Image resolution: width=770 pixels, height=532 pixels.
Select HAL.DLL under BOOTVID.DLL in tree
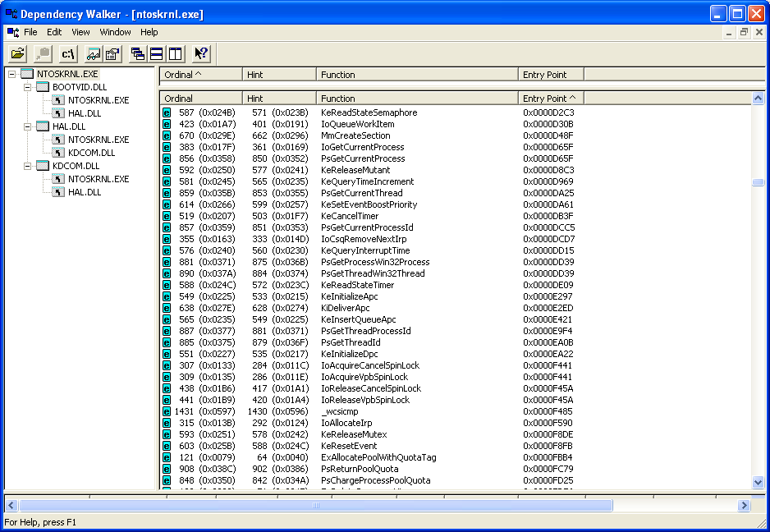85,113
